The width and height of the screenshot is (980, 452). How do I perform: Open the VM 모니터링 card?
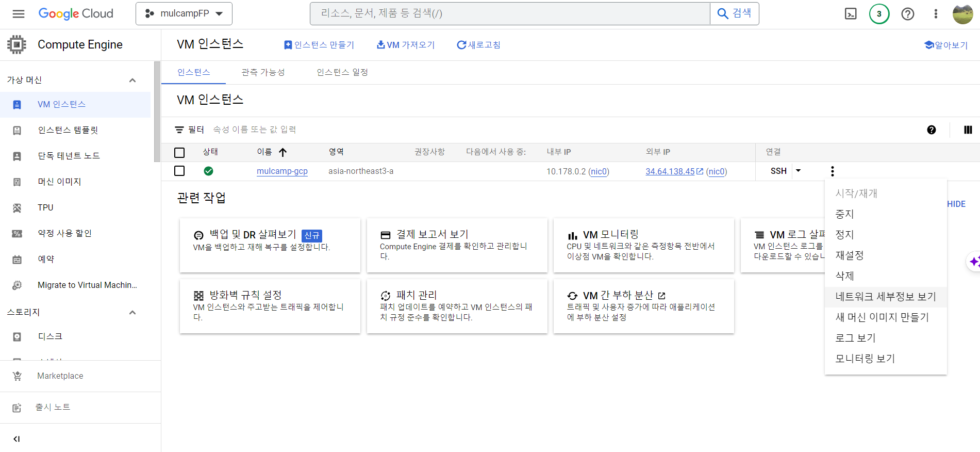tap(644, 246)
